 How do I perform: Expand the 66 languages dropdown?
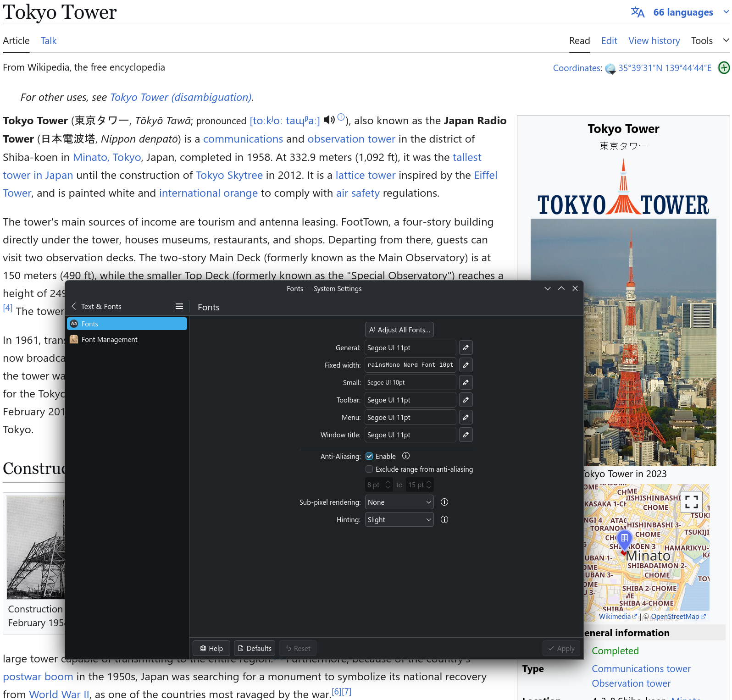726,12
